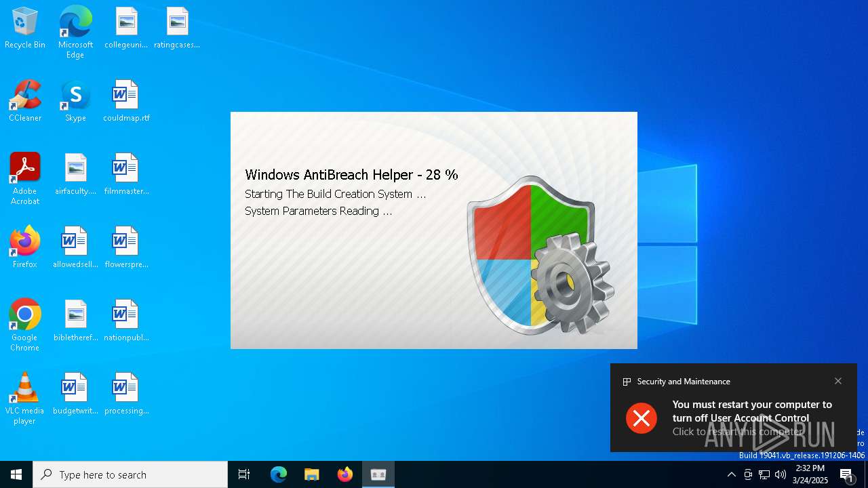
Task: Click the meeting/camera tray icon
Action: [748, 474]
